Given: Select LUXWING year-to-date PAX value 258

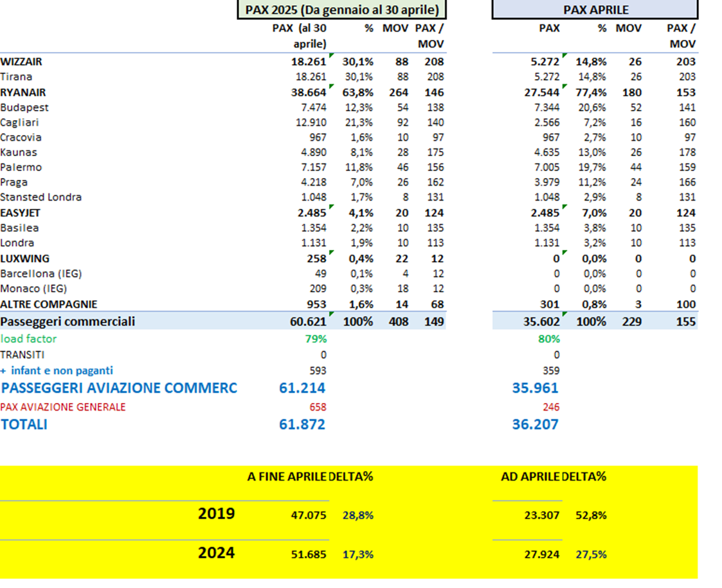Looking at the screenshot, I should pos(317,258).
